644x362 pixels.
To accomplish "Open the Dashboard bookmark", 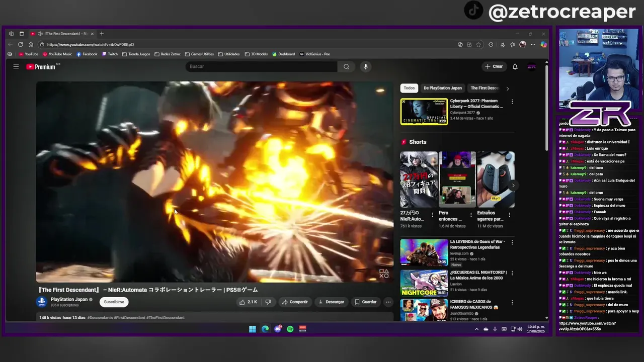I will (284, 54).
